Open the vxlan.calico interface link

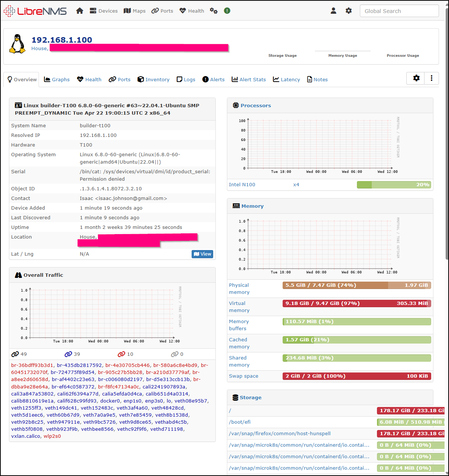(26, 436)
